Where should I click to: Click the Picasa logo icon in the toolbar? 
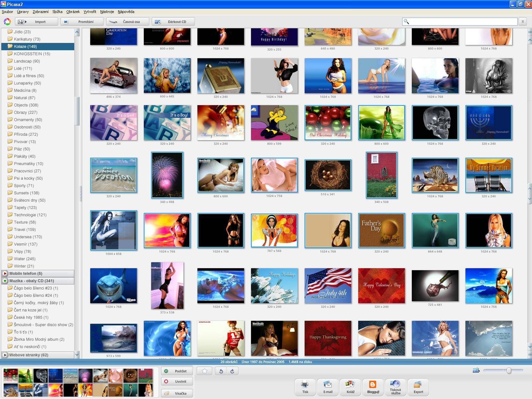click(x=7, y=22)
